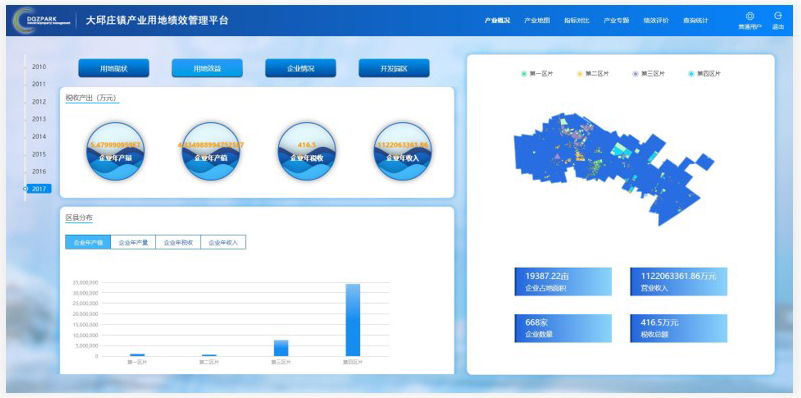
Task: Click the 开发园区 button
Action: (x=394, y=68)
